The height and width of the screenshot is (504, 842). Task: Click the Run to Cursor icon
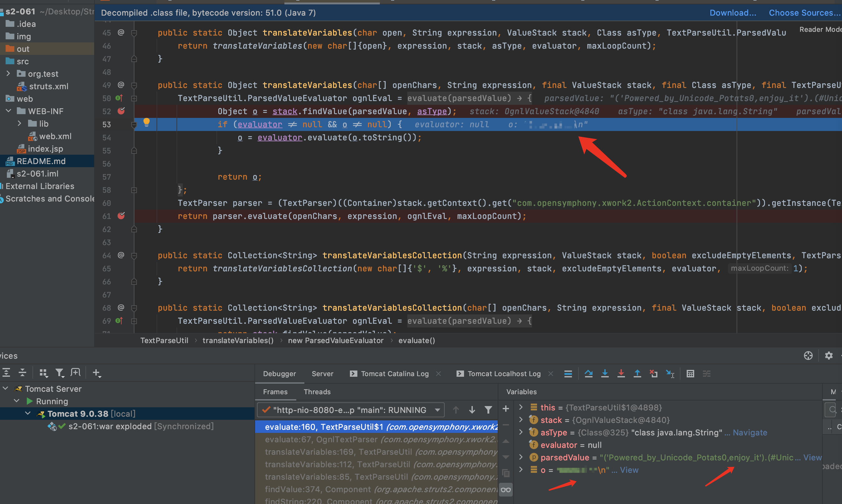point(670,374)
